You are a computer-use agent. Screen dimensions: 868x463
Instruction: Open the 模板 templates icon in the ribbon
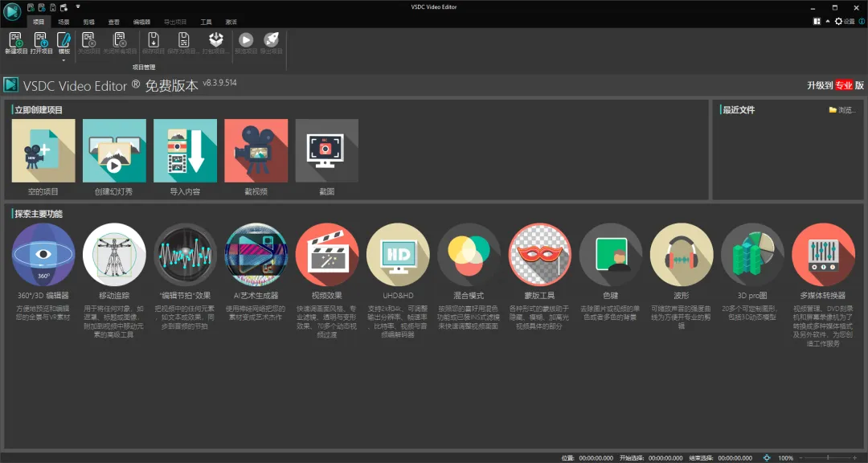(64, 40)
